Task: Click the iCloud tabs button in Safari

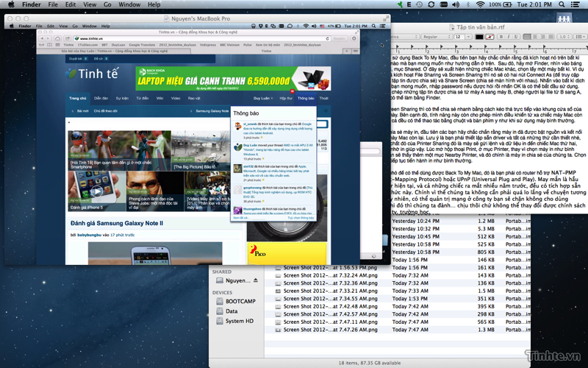Action: pyautogui.click(x=57, y=38)
